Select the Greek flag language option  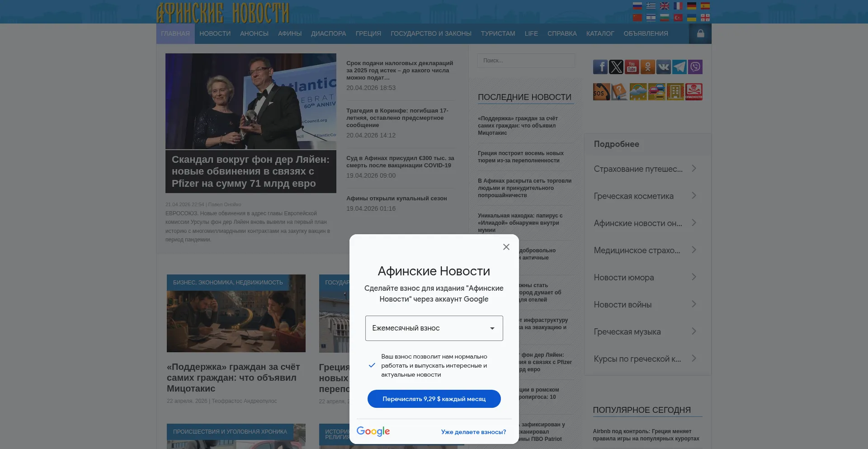tap(651, 6)
